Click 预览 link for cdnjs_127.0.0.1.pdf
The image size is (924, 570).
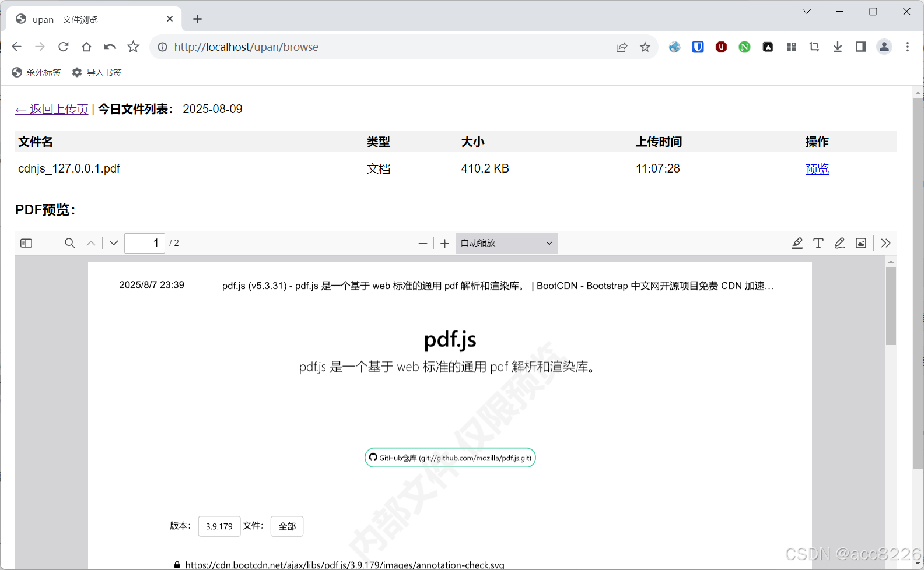coord(817,168)
